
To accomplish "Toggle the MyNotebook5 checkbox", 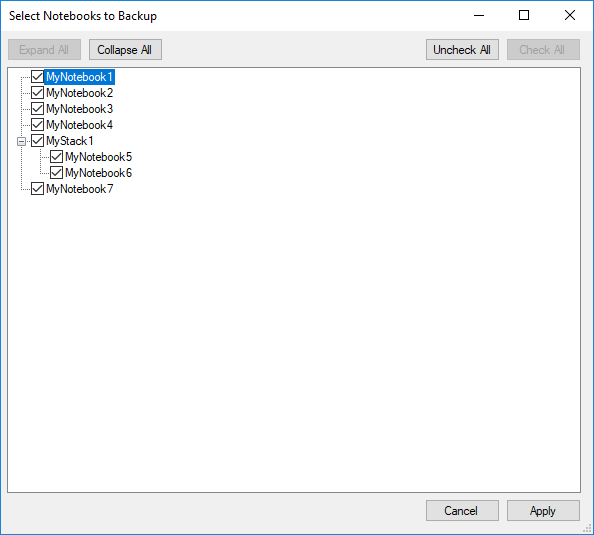I will pos(56,157).
